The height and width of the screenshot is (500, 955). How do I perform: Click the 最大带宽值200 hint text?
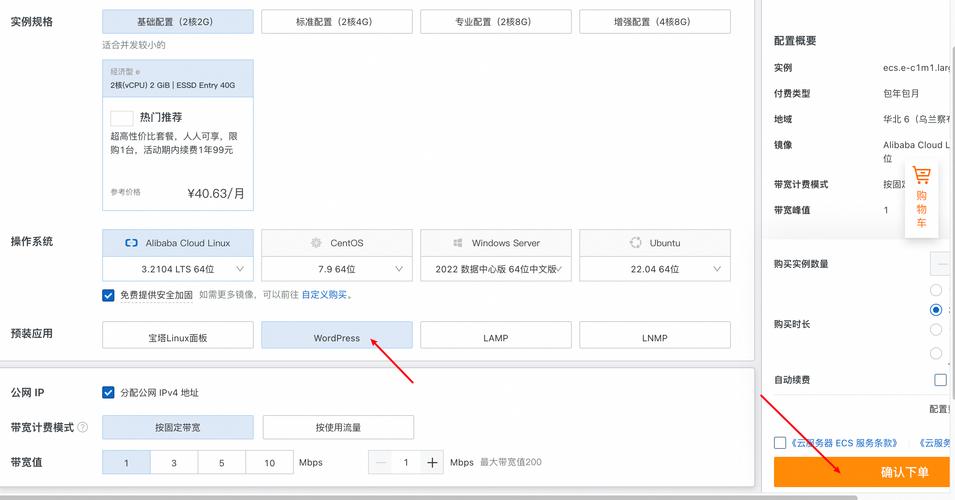(510, 462)
